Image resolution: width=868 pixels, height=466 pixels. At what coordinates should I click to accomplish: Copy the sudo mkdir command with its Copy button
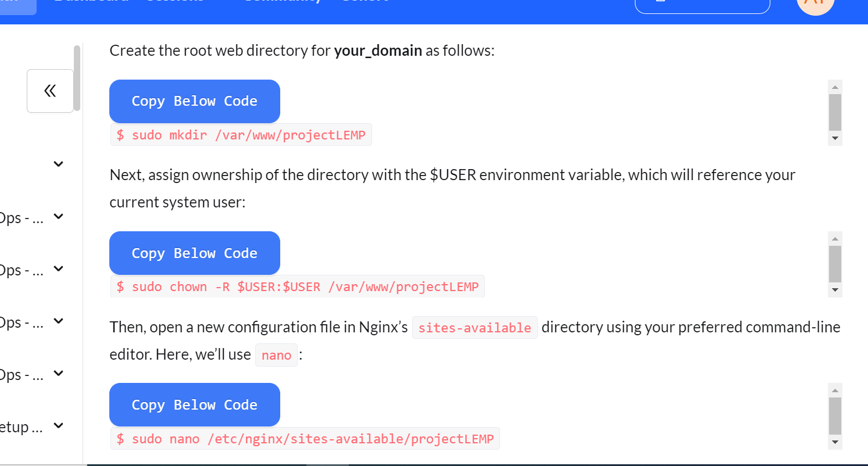click(x=194, y=101)
